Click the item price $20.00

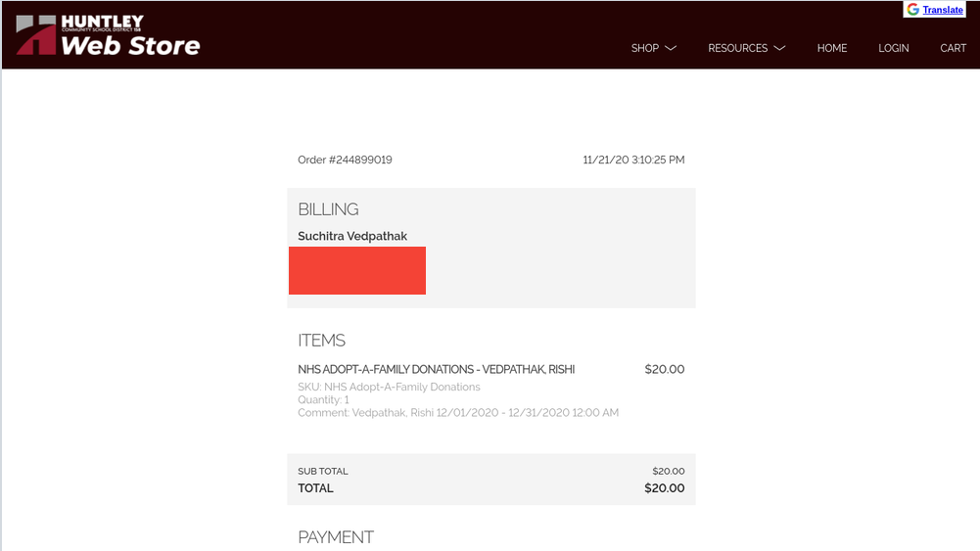coord(664,370)
